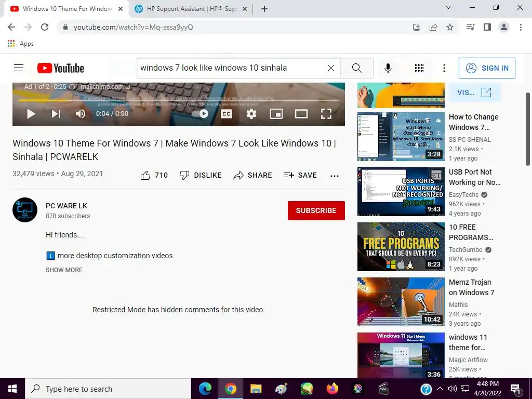Clear the YouTube search text
Screen dimensions: 532x399
coord(331,68)
